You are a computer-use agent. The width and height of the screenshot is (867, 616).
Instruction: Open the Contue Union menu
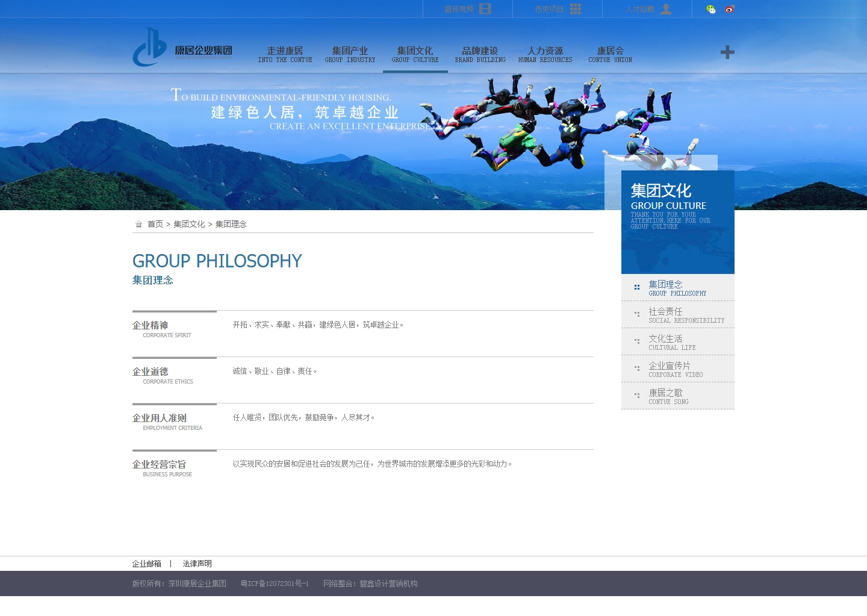[x=610, y=54]
